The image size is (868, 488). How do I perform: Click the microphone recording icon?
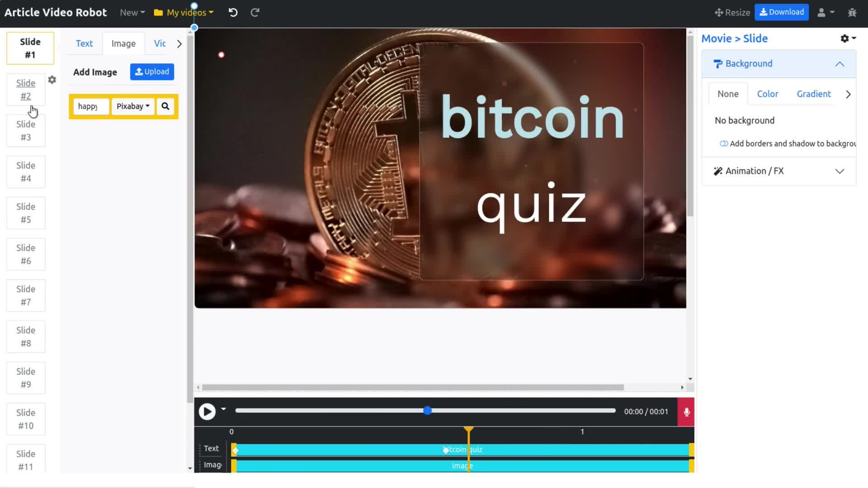[686, 411]
